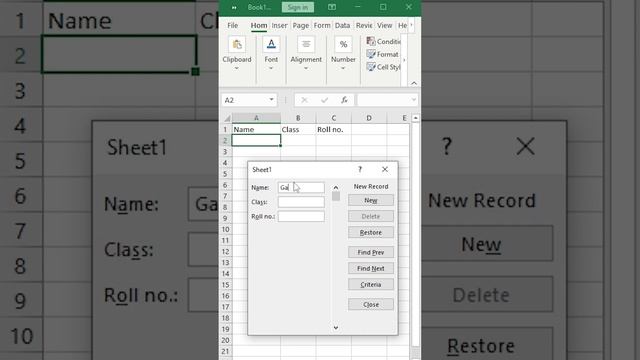
Task: Switch to the Data tab
Action: click(x=342, y=25)
